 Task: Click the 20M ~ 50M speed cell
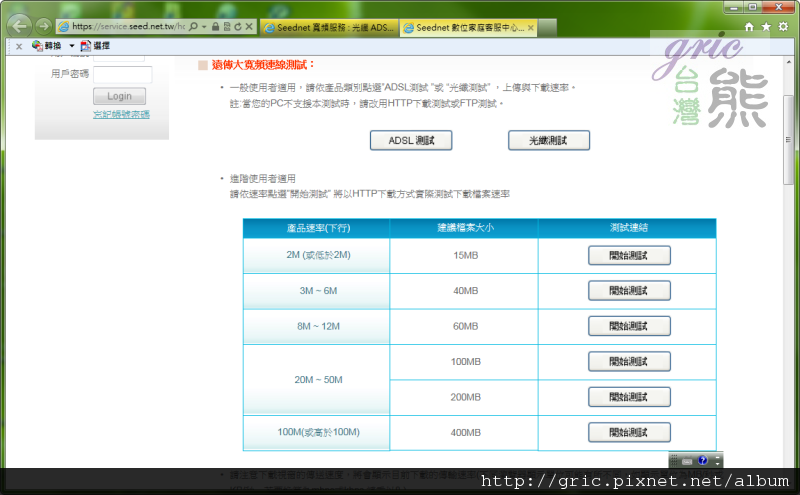coord(317,380)
